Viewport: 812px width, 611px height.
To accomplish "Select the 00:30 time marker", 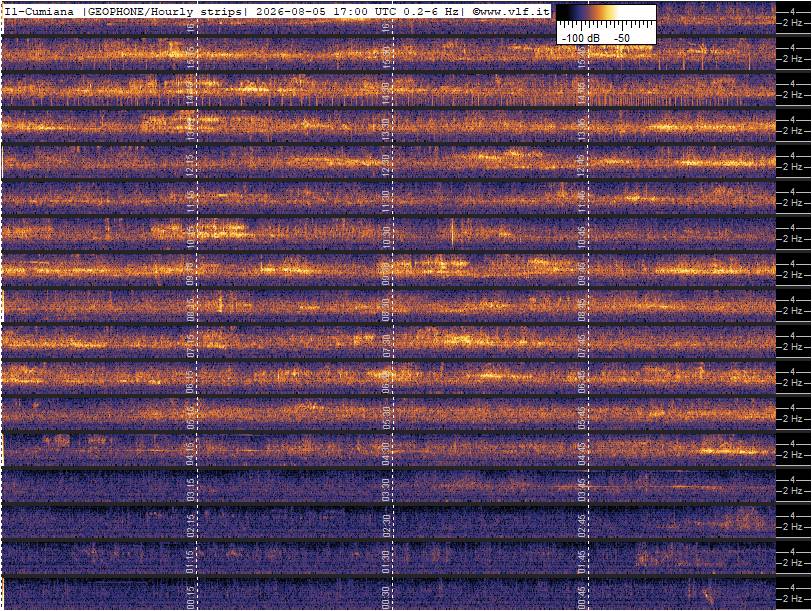I will pos(386,598).
